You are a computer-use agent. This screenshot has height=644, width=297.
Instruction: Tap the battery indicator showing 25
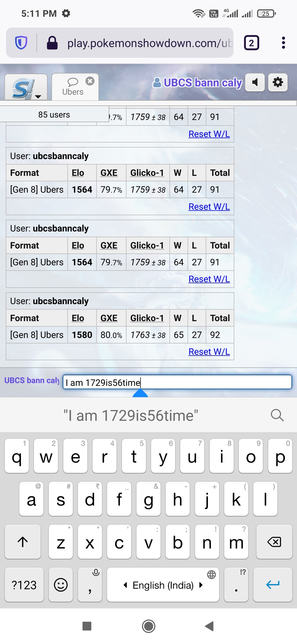pyautogui.click(x=266, y=13)
